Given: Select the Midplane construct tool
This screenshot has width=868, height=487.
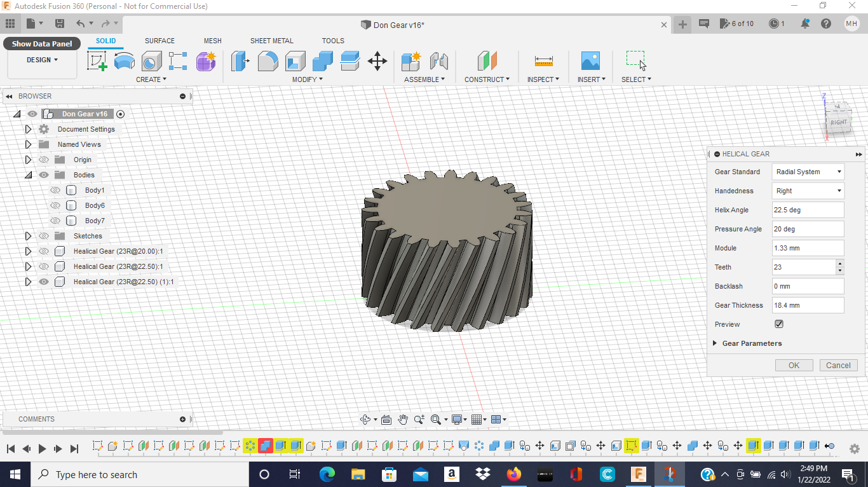Looking at the screenshot, I should 487,61.
